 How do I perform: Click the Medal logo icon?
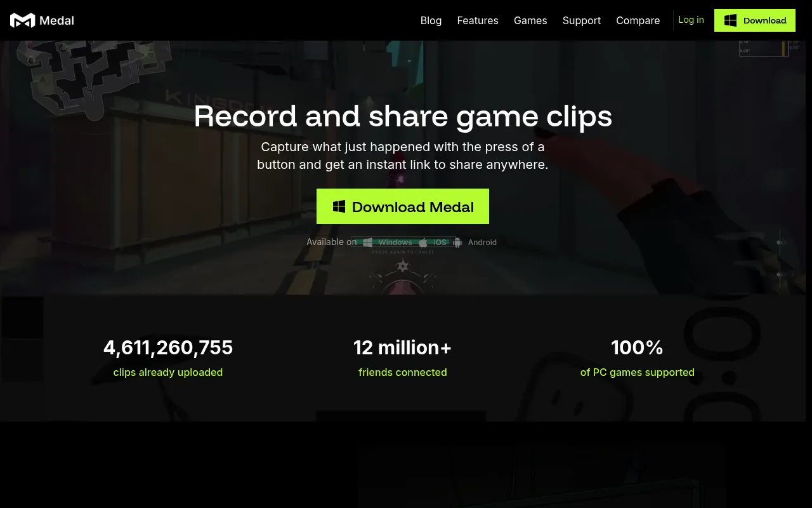(22, 20)
